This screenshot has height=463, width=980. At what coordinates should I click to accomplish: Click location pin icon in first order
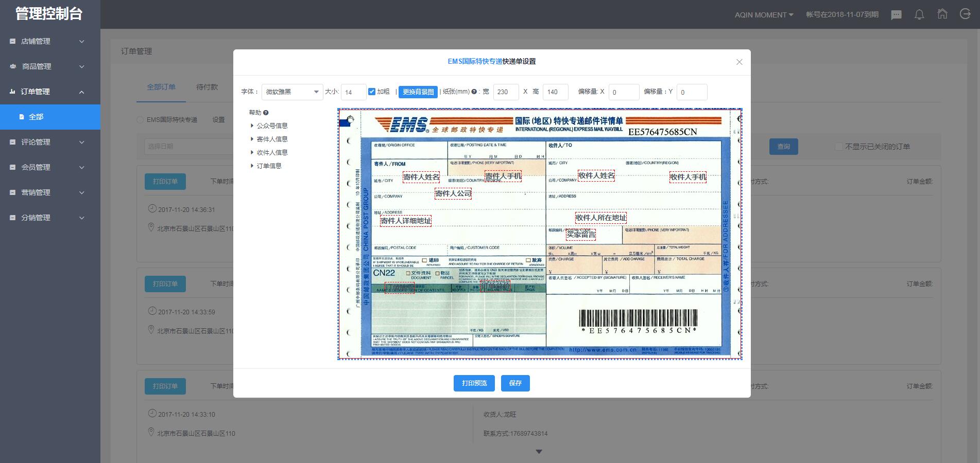click(151, 227)
